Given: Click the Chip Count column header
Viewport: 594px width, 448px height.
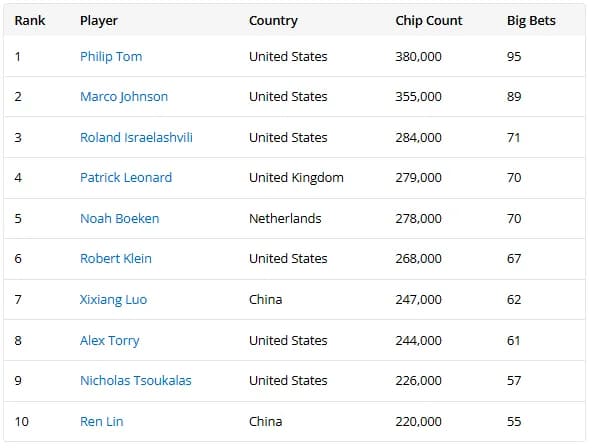Looking at the screenshot, I should pos(429,20).
